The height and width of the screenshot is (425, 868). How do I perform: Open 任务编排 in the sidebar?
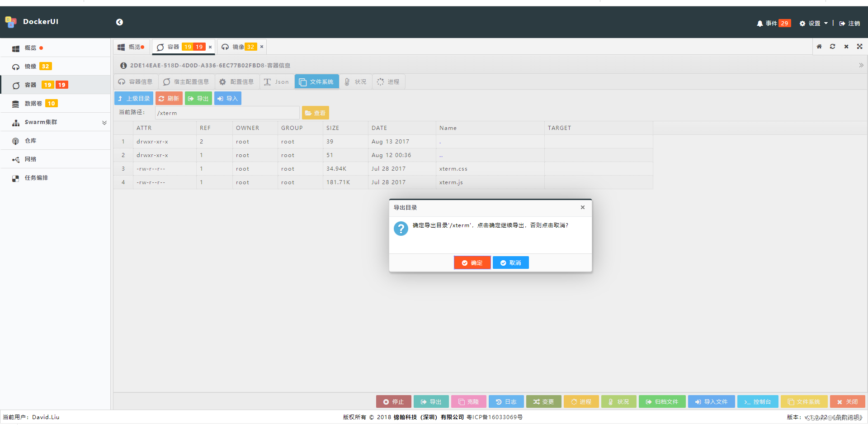tap(55, 177)
